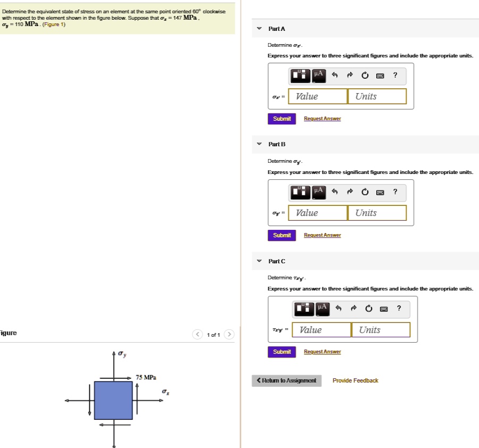Click the undo arrow in Part A toolbar
The height and width of the screenshot is (448, 479).
pos(335,76)
